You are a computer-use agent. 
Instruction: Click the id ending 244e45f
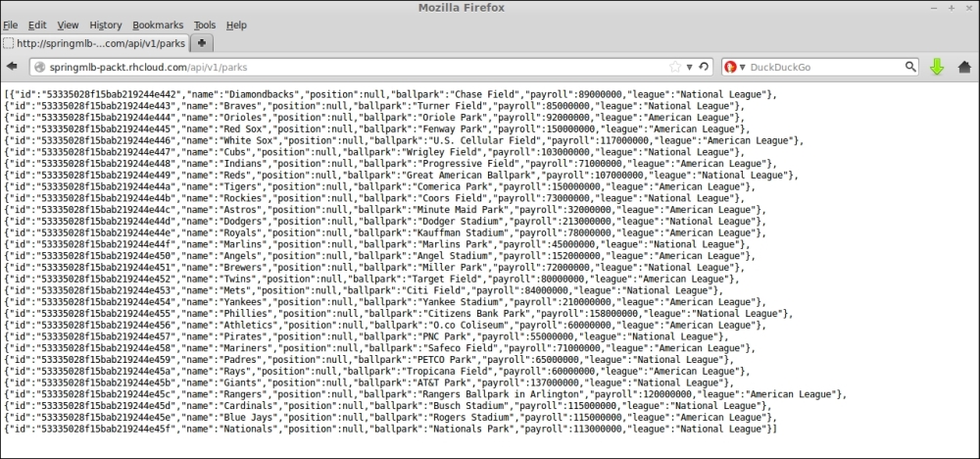tap(107, 429)
